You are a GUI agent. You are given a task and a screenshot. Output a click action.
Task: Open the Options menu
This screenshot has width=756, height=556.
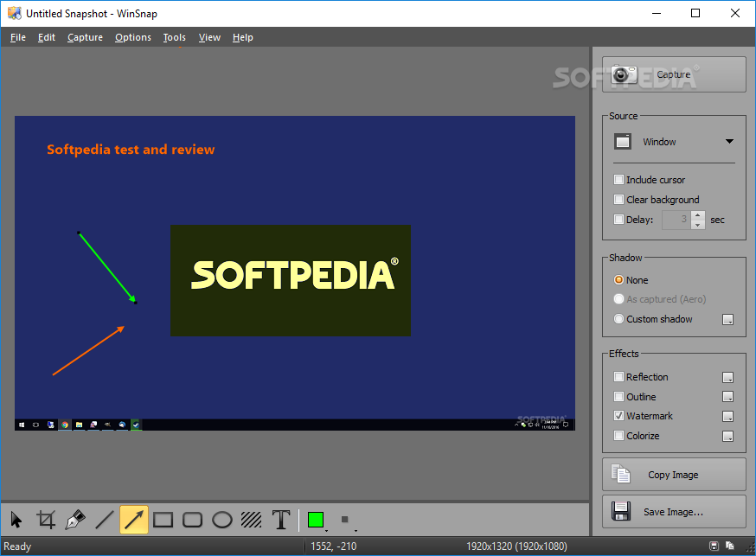click(133, 37)
